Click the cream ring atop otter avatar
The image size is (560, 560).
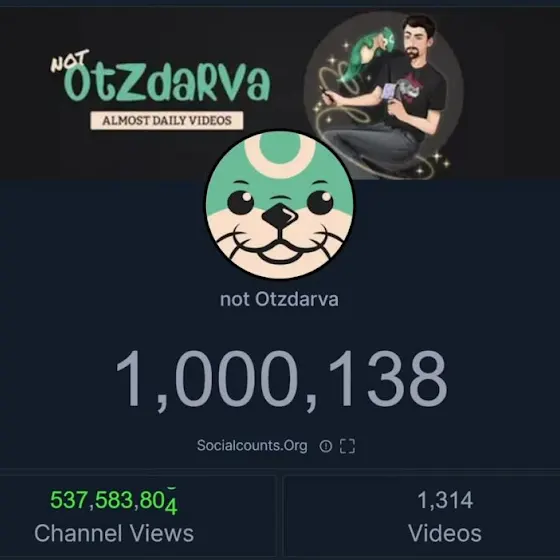coord(280,154)
